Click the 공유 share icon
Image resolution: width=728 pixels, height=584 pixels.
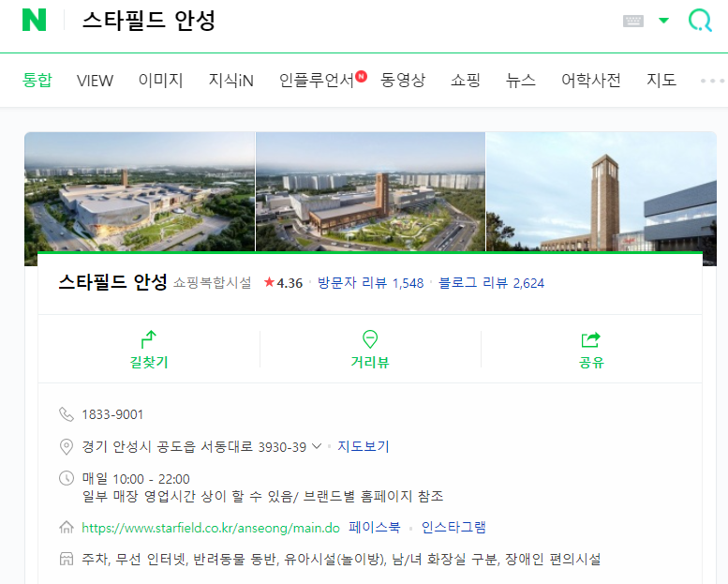[591, 339]
